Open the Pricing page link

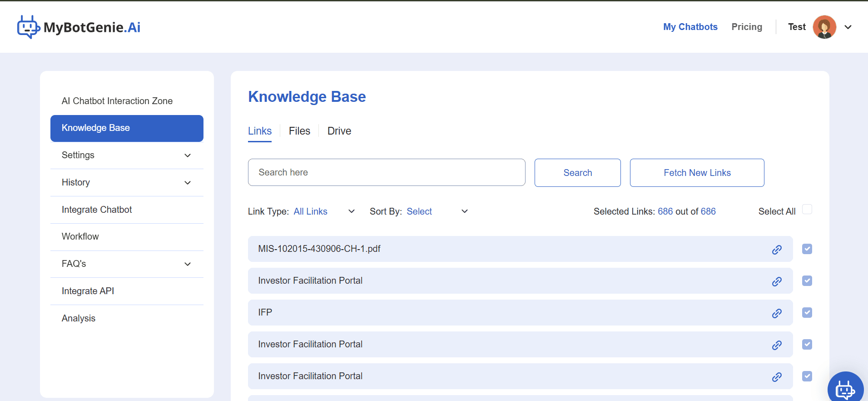747,27
